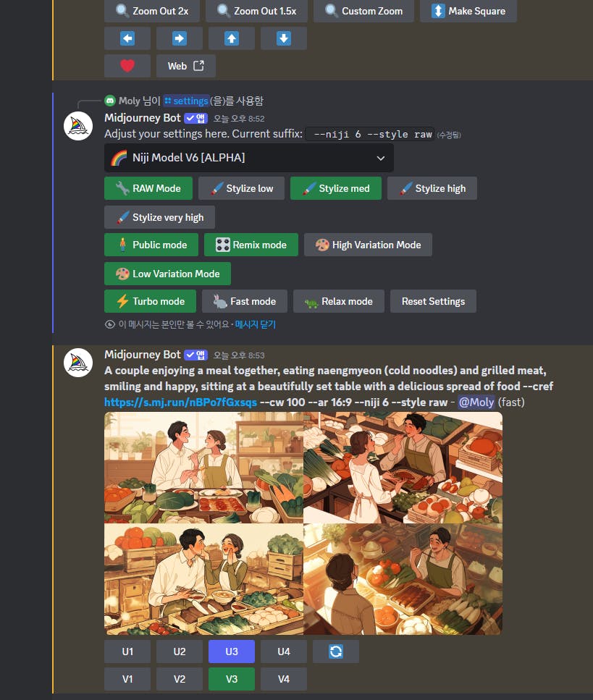This screenshot has height=700, width=593.
Task: Upscale image with U2 button
Action: click(180, 651)
